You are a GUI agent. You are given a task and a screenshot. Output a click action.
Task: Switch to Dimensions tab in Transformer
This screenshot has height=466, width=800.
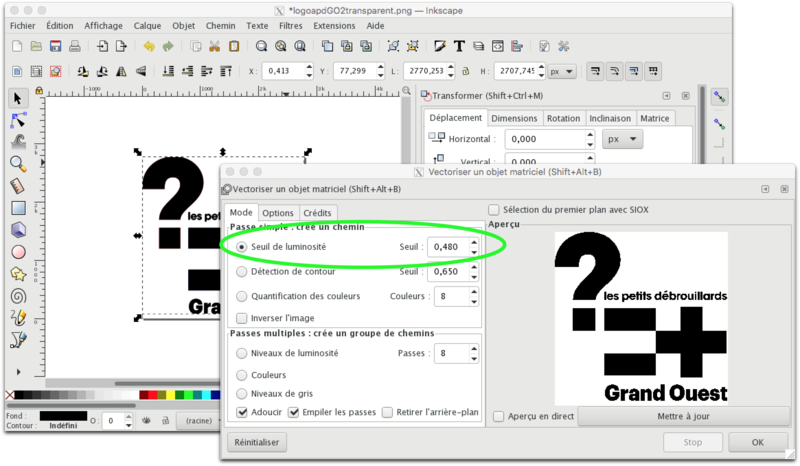514,118
